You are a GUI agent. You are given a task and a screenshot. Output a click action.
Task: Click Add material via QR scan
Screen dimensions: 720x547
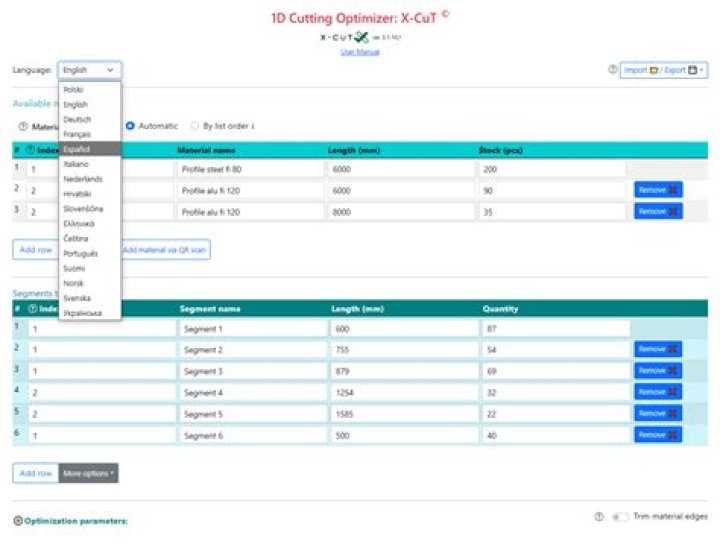164,250
